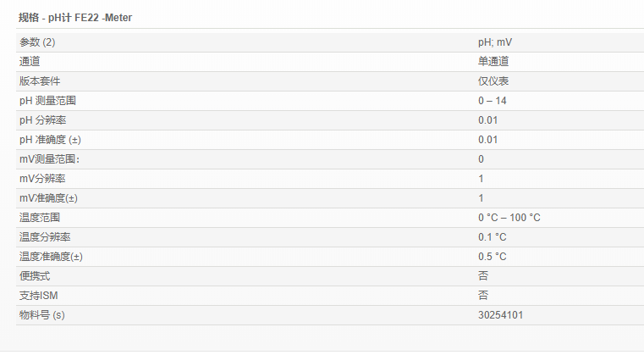
Task: Click the 支持ISM row label
Action: tap(39, 296)
